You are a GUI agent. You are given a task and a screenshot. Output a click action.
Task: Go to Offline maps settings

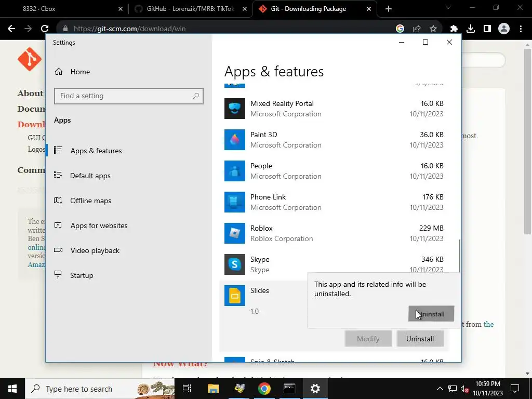90,201
